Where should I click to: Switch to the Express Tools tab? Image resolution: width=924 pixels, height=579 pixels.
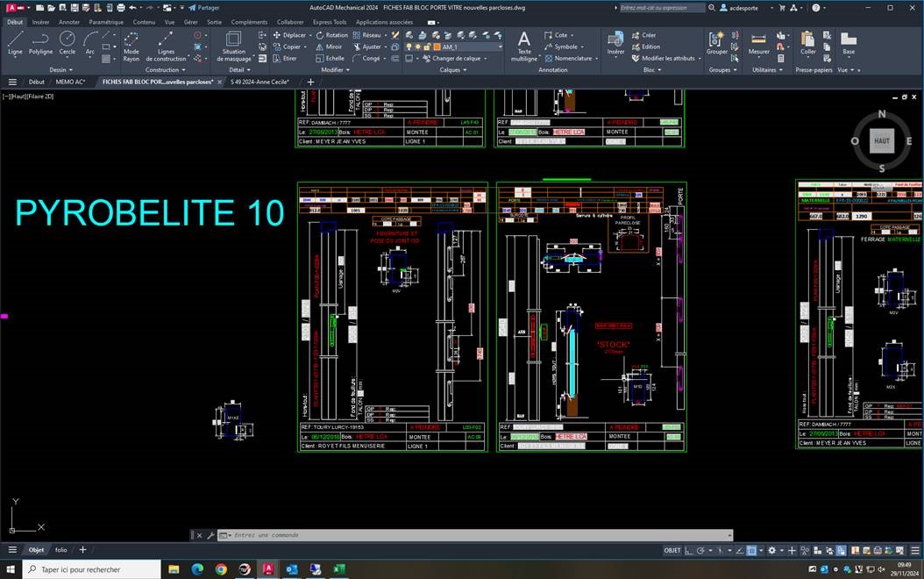pyautogui.click(x=330, y=22)
